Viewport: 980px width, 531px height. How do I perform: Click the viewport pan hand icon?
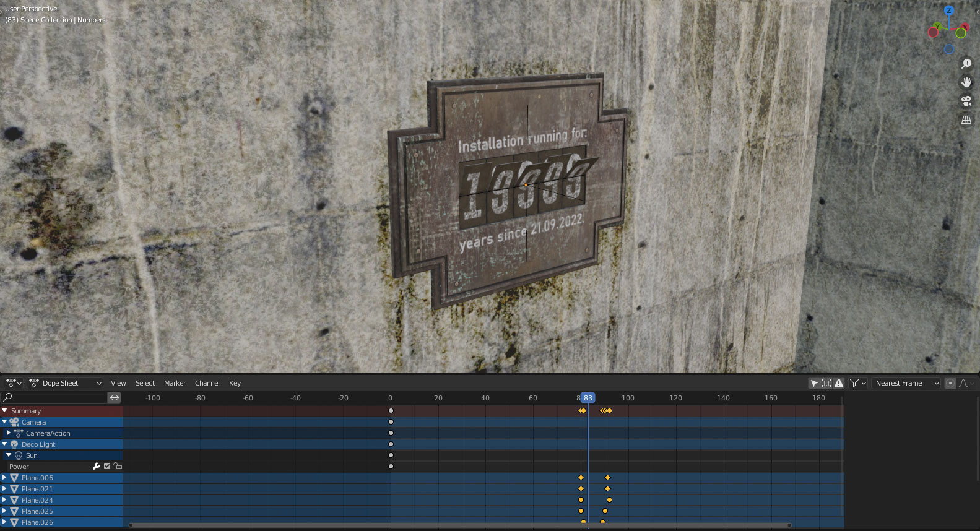click(966, 82)
